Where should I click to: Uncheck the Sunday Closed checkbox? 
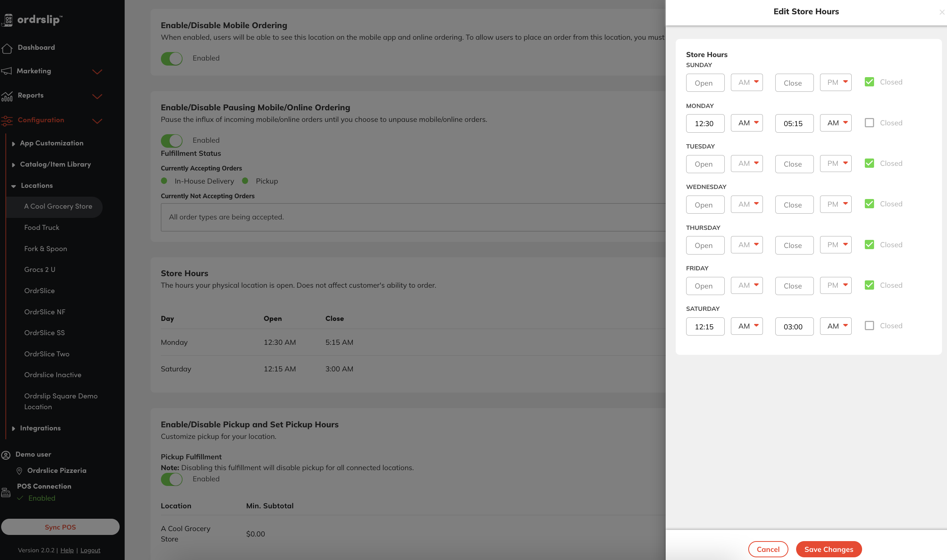[869, 82]
